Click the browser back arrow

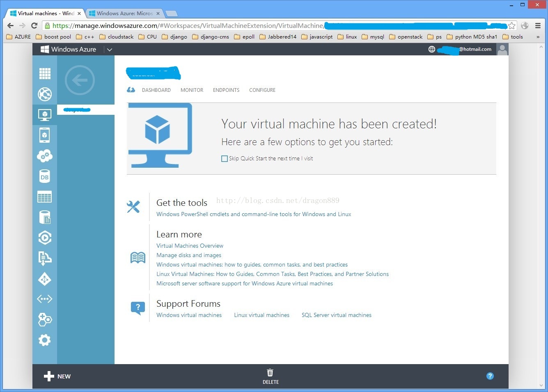coord(11,25)
